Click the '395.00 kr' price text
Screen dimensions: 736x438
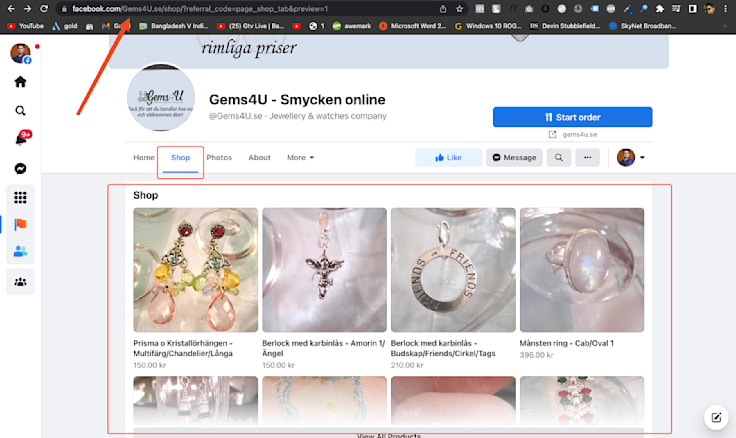point(536,355)
